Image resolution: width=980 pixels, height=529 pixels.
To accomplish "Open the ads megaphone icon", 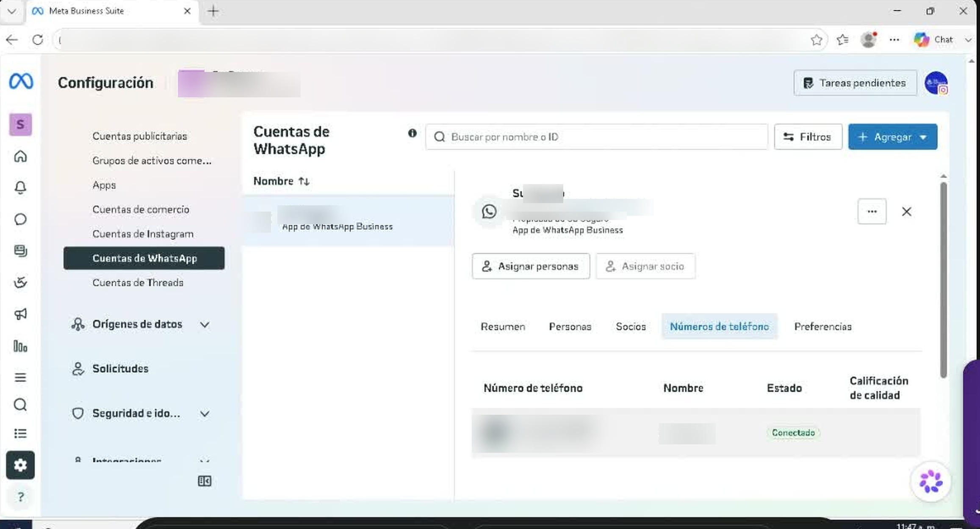I will (x=20, y=314).
